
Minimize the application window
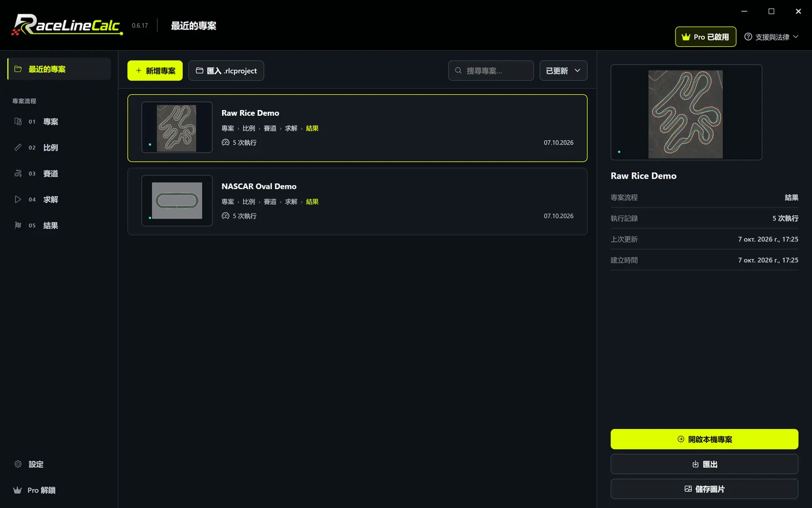point(744,11)
